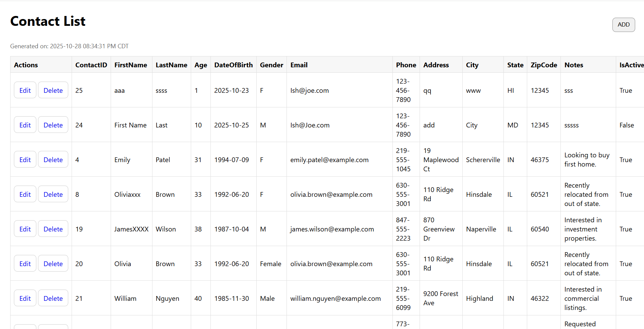Edit the contact named First Name Last
The image size is (644, 329).
pyautogui.click(x=25, y=125)
